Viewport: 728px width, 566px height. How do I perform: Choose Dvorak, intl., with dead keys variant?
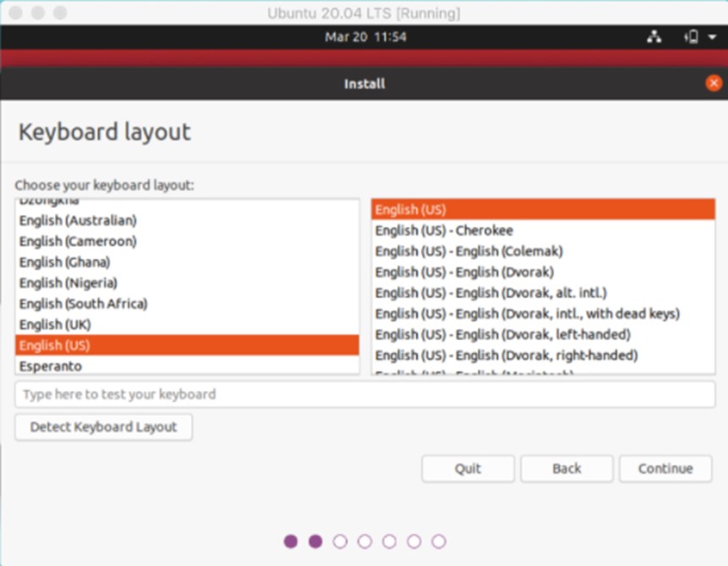point(543,314)
